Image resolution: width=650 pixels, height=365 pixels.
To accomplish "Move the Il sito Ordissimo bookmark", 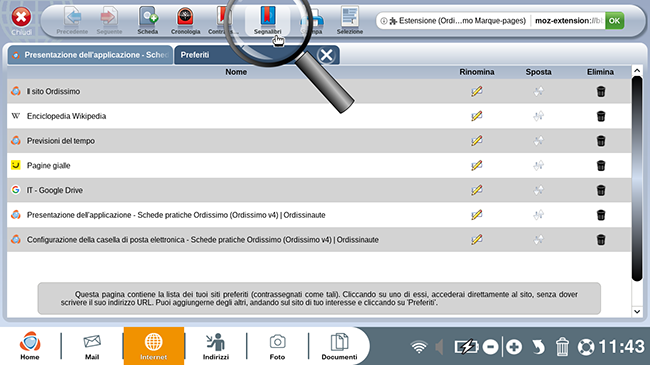I will (538, 91).
